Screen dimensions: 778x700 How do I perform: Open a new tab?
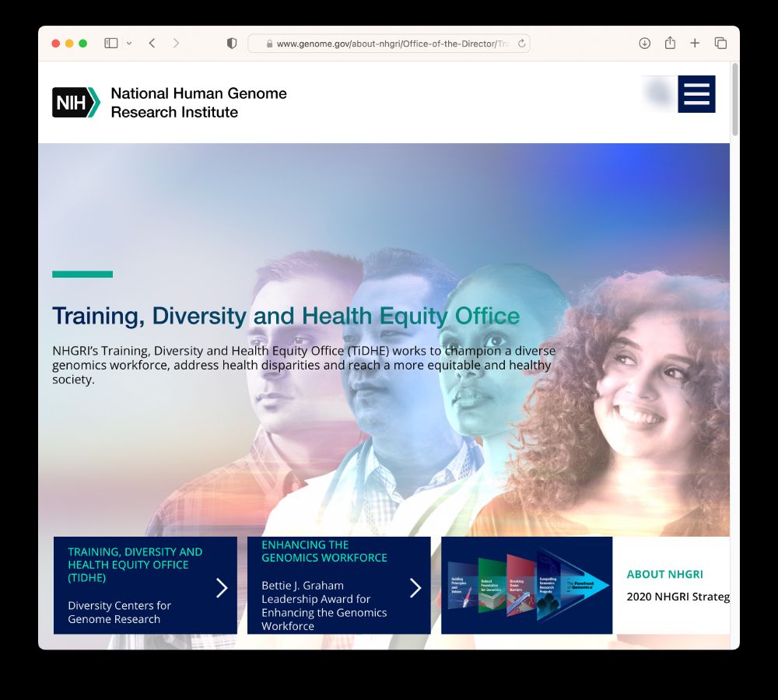pyautogui.click(x=695, y=43)
